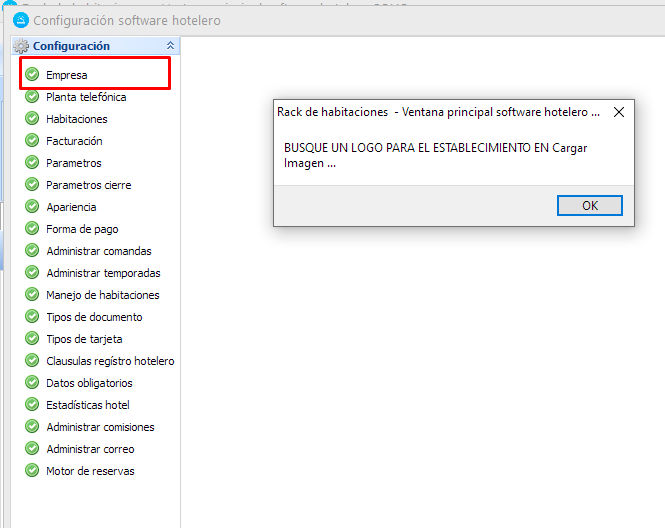Open Clausulas registro hotelero
Viewport: 665px width, 528px height.
pos(110,361)
